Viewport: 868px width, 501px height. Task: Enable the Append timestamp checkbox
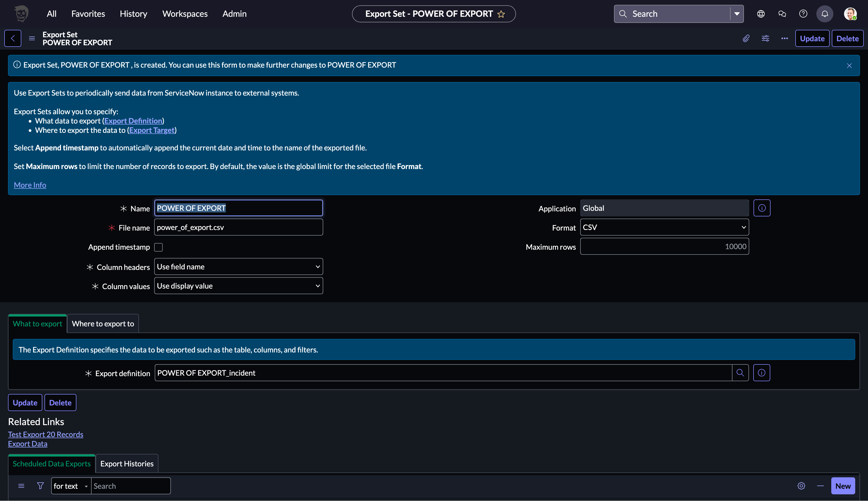tap(158, 247)
